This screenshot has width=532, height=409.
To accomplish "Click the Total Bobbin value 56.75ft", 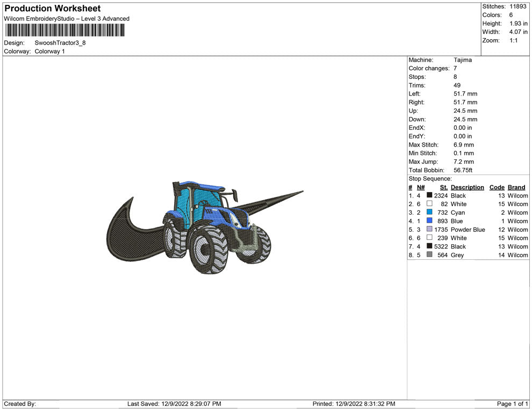I will point(463,170).
